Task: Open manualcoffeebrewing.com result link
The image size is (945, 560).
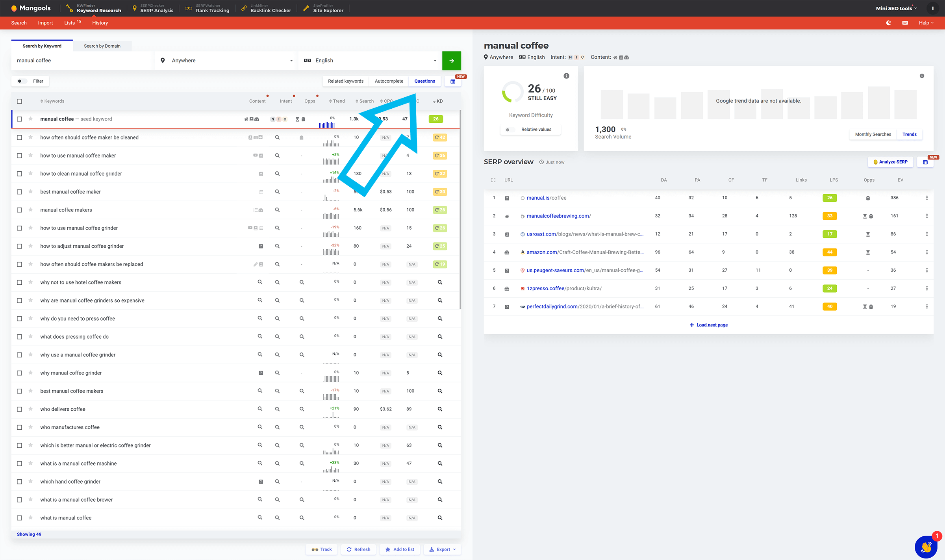Action: [x=559, y=216]
